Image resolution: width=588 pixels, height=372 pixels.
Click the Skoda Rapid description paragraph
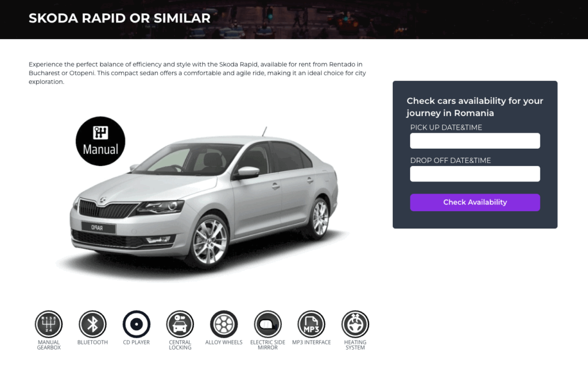click(198, 73)
